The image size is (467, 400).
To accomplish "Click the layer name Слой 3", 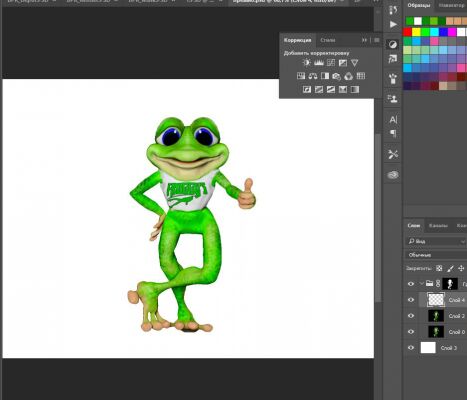I will coord(449,348).
